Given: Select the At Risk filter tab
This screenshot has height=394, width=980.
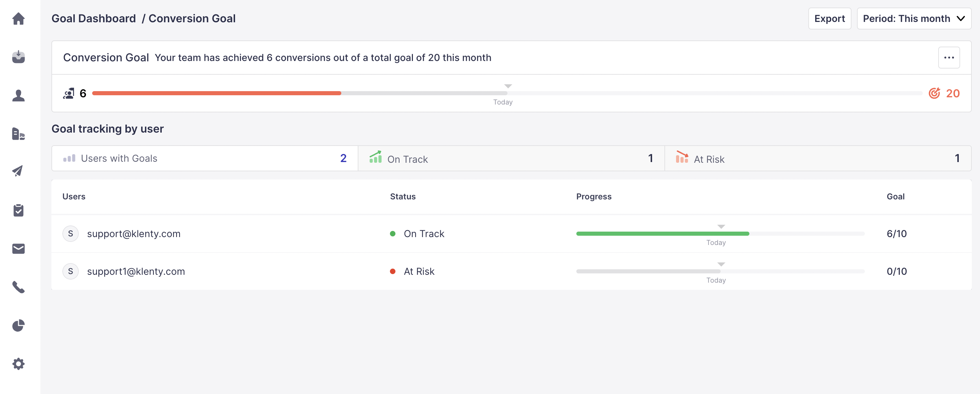Looking at the screenshot, I should [x=817, y=158].
